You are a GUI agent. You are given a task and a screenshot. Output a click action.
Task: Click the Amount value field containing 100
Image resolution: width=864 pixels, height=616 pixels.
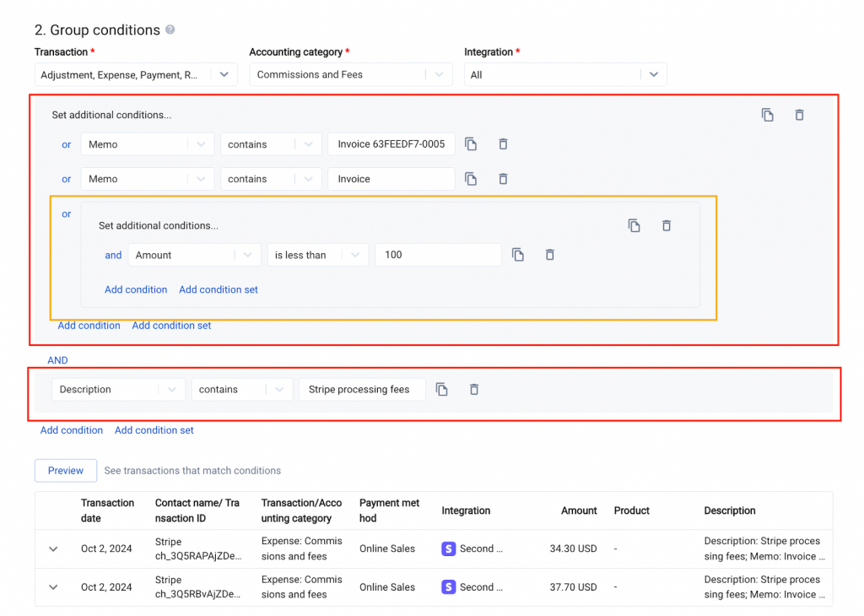click(x=438, y=255)
